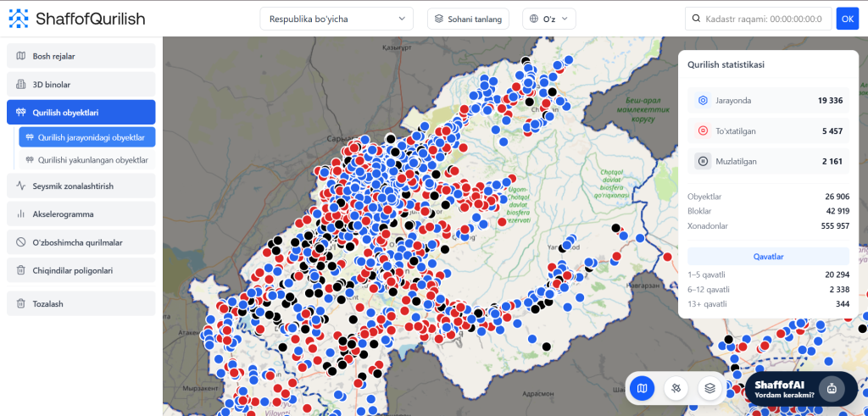Image resolution: width=868 pixels, height=416 pixels.
Task: Click the Jarayonda value 19 336
Action: [830, 101]
